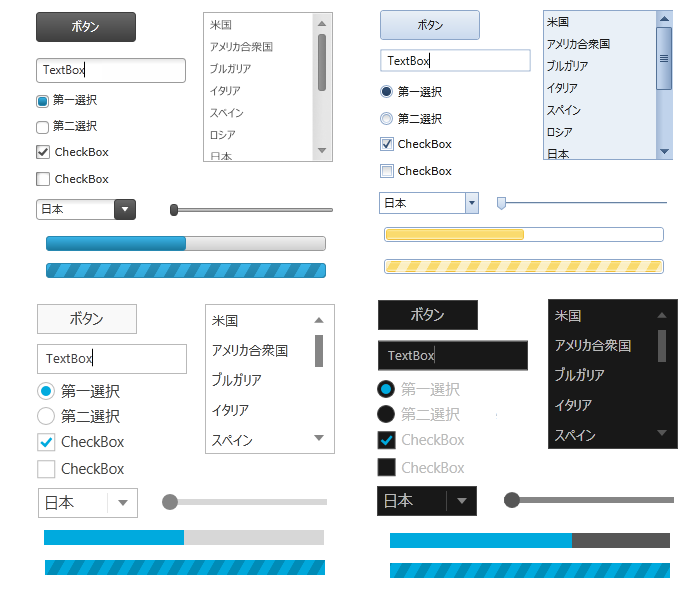Open the 日本 dropdown in blue-themed panel
This screenshot has height=600, width=700.
coord(472,203)
